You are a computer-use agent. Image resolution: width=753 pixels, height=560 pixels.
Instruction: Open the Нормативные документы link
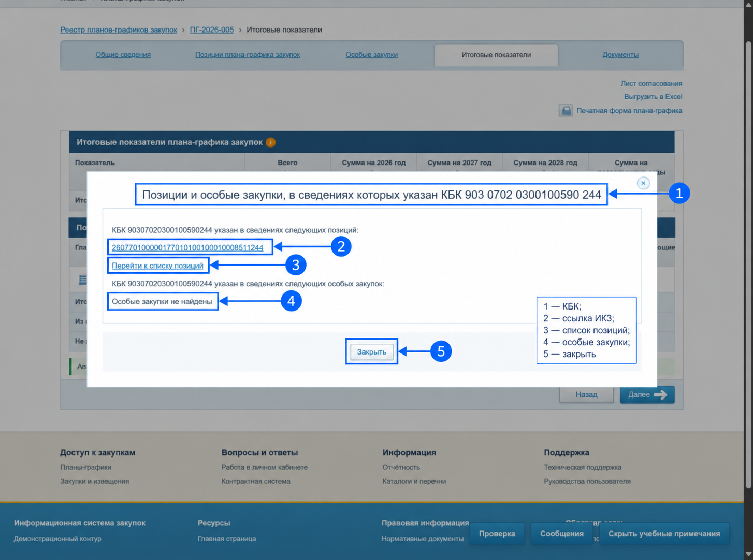tap(423, 539)
